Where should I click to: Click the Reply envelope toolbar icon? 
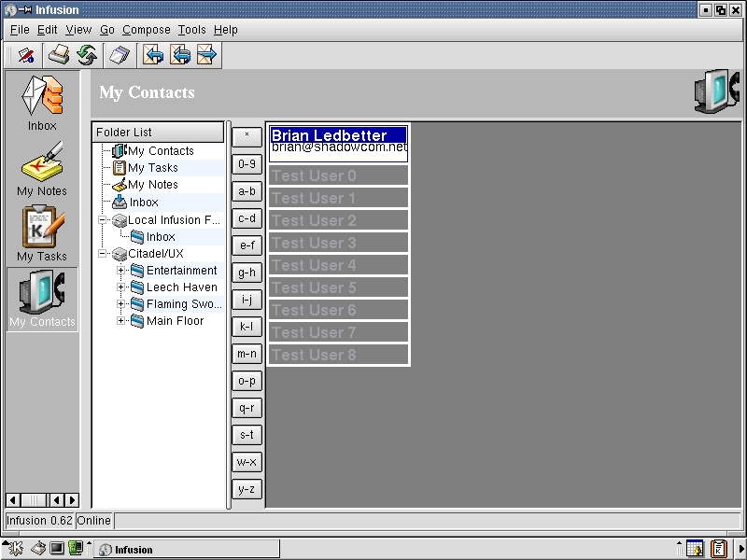click(x=153, y=55)
